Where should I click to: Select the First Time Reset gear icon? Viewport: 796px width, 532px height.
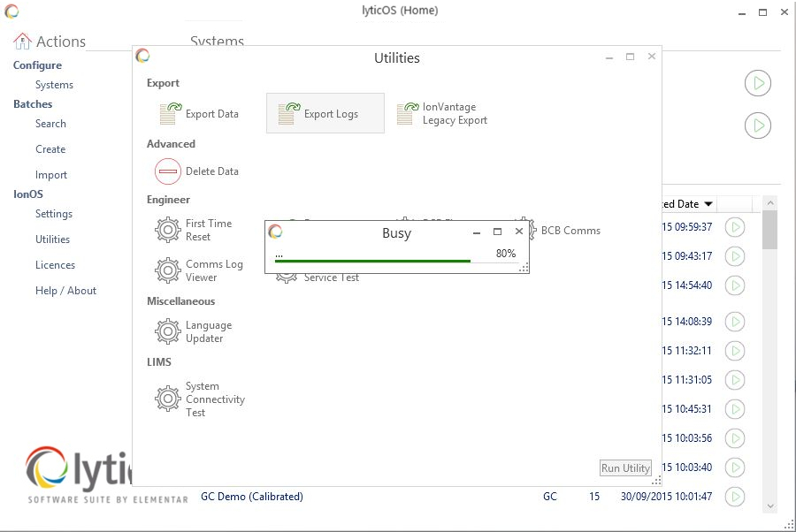(168, 231)
